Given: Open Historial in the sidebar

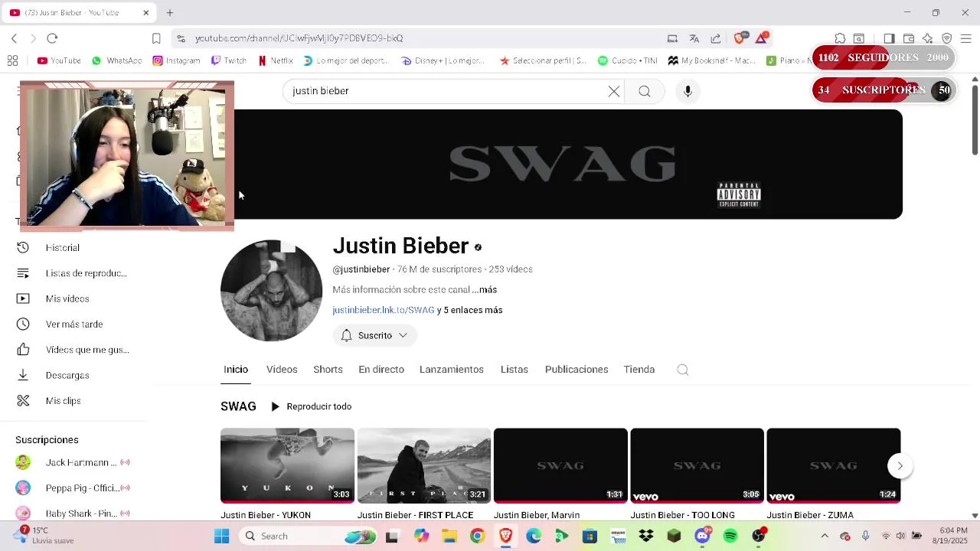Looking at the screenshot, I should coord(62,248).
